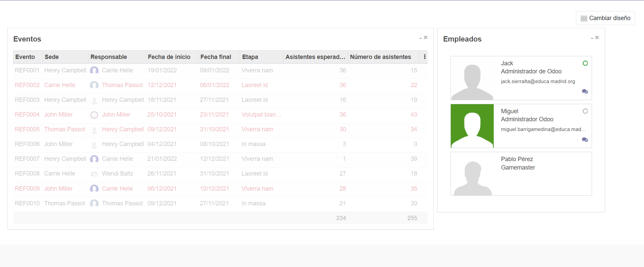Click the Jack employee name
Image resolution: width=644 pixels, height=267 pixels.
click(x=507, y=63)
